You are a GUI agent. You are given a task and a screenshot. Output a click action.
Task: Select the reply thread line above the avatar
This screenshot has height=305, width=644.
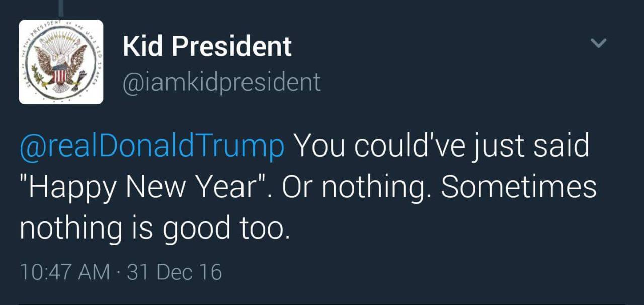point(61,8)
